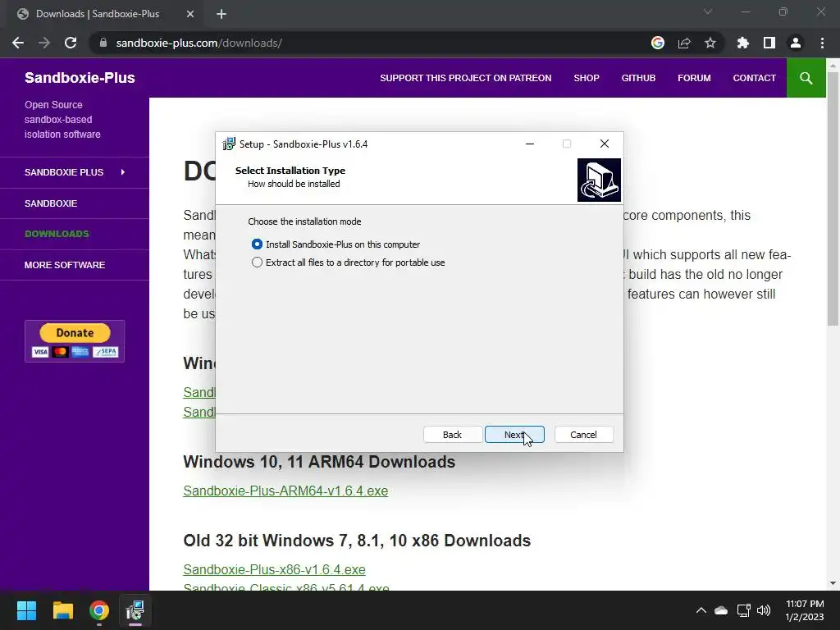This screenshot has height=630, width=840.
Task: Click the scrollbar down arrow
Action: pyautogui.click(x=833, y=583)
